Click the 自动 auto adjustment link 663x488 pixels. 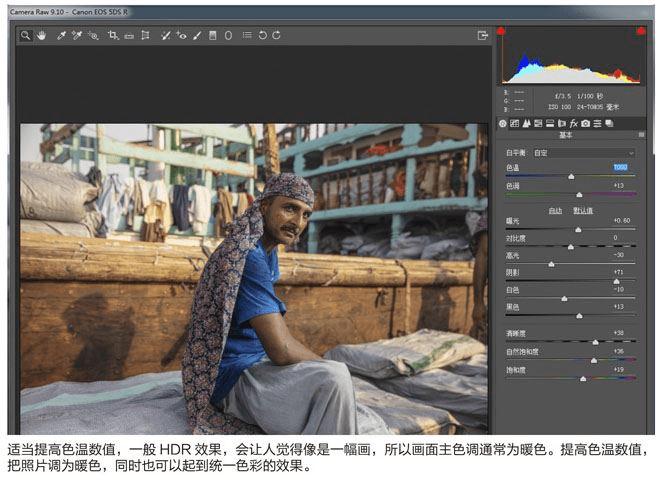pos(555,211)
